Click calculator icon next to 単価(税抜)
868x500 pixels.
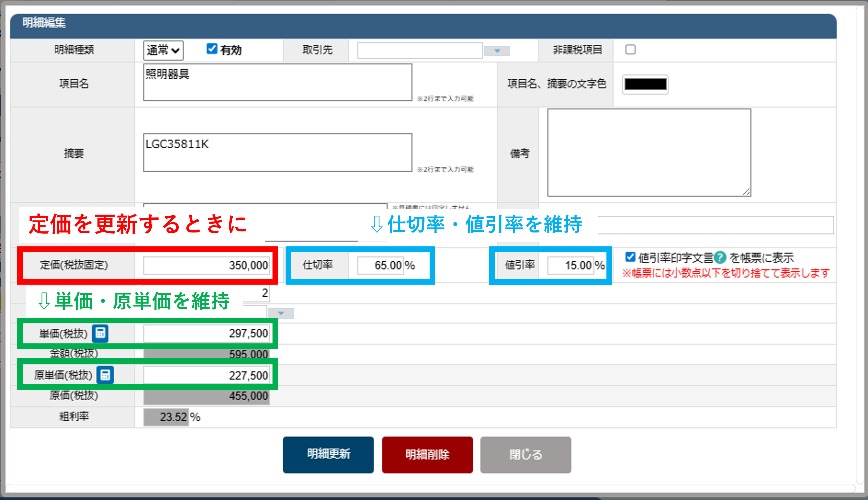click(x=100, y=333)
